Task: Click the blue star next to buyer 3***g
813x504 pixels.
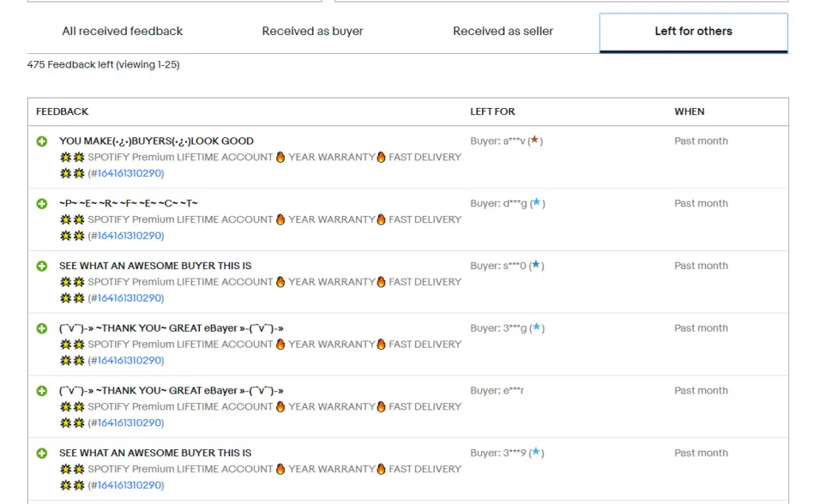Action: pos(537,328)
